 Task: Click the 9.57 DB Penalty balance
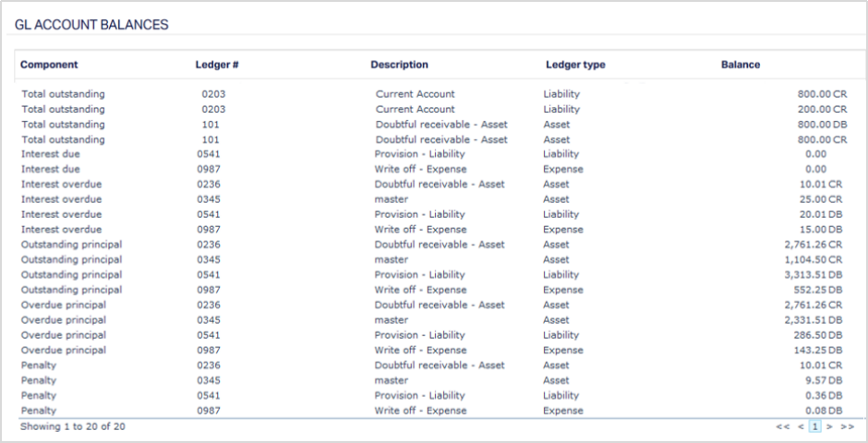(825, 380)
